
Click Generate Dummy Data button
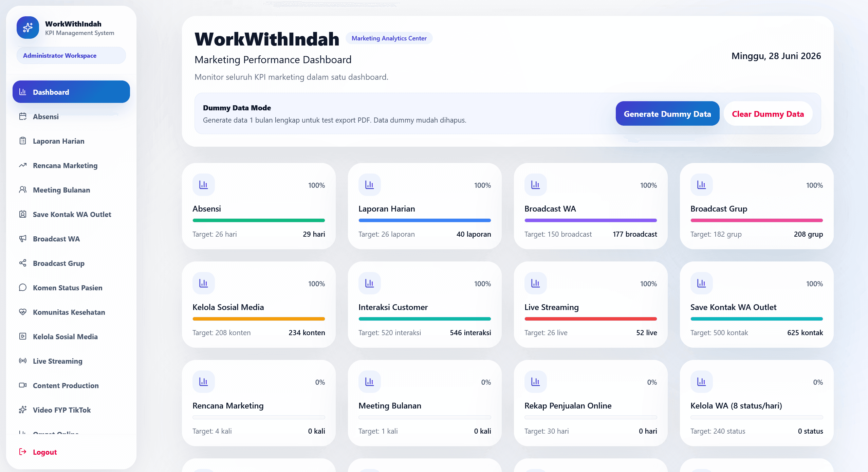667,113
